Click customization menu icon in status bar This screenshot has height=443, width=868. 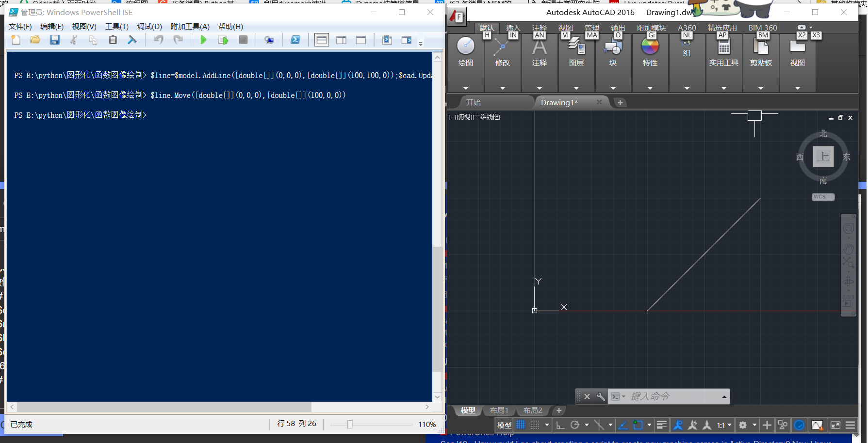[851, 425]
